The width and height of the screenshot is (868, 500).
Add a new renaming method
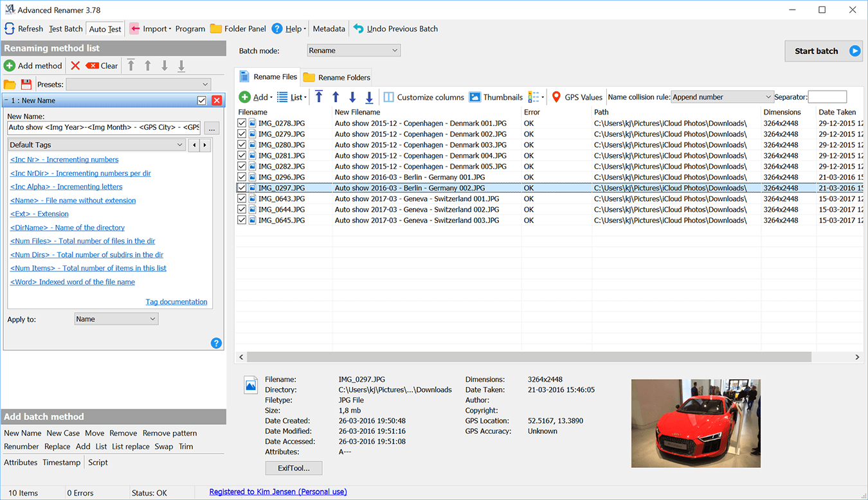[33, 66]
